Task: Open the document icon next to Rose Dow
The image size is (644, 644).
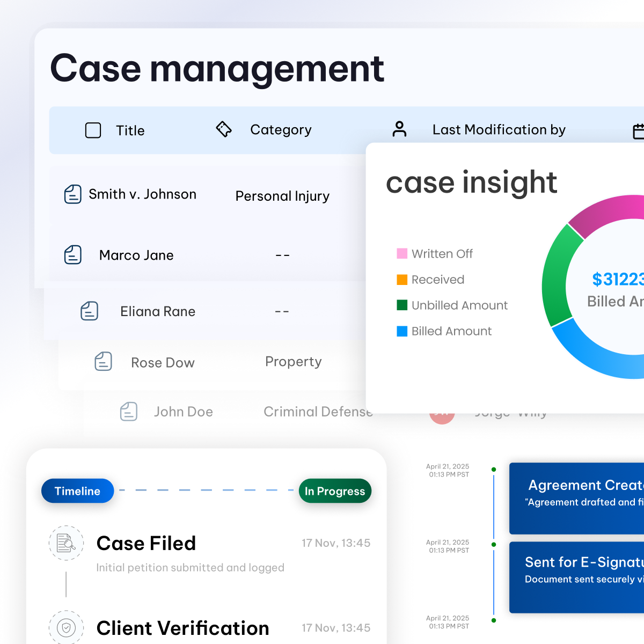Action: click(103, 362)
